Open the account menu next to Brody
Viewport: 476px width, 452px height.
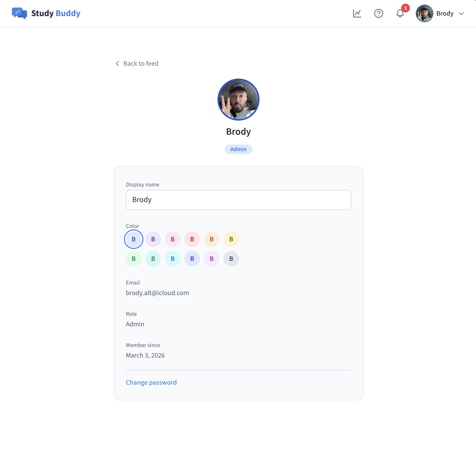445,13
